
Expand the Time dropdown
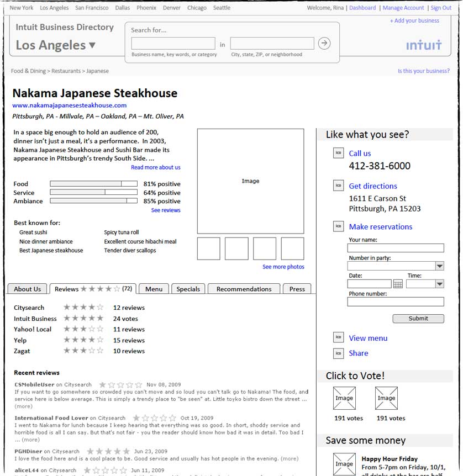[x=439, y=284]
